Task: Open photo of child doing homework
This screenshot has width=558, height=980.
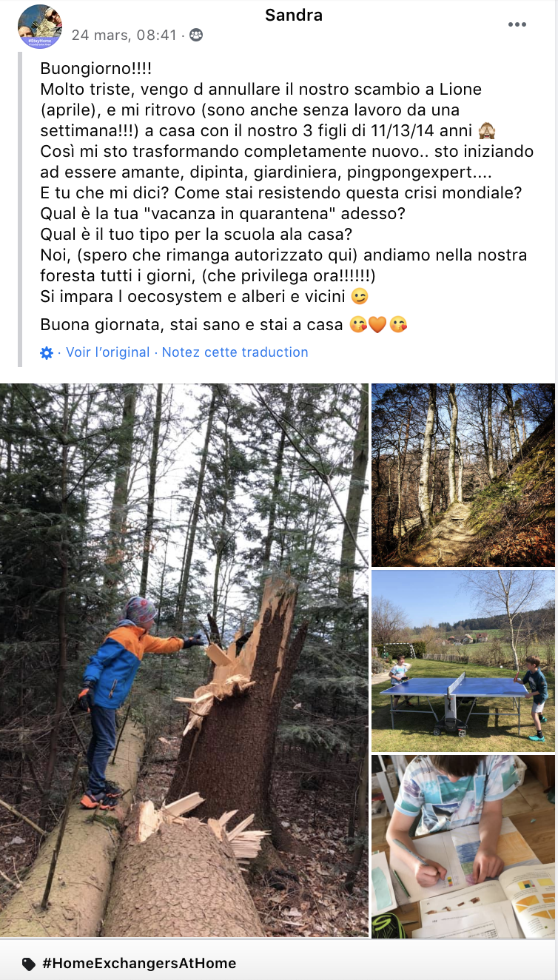Action: [463, 847]
